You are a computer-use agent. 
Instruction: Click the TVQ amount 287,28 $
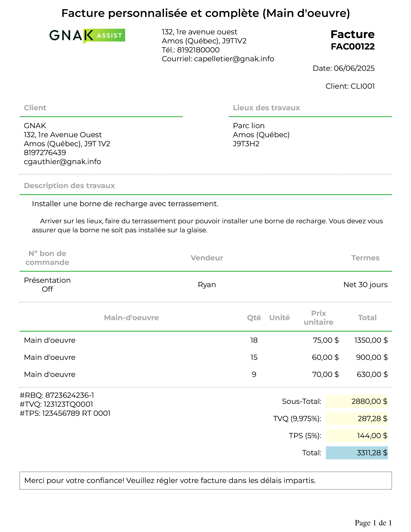point(357,419)
